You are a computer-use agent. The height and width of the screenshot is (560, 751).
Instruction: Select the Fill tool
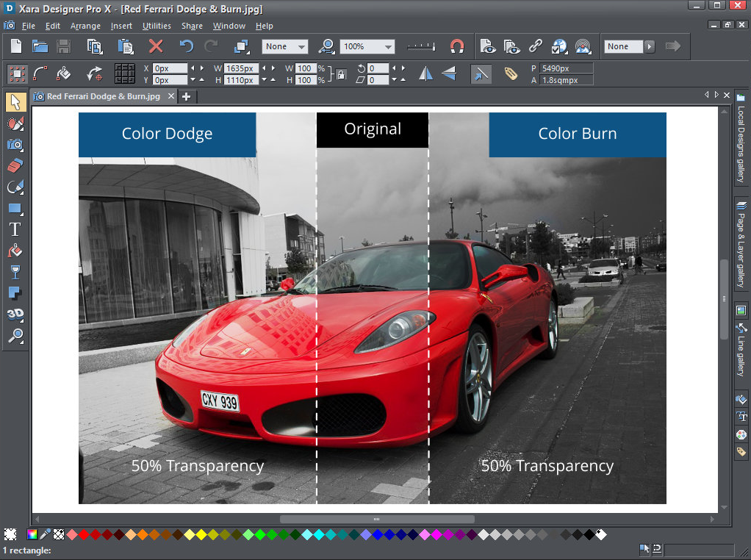point(15,250)
